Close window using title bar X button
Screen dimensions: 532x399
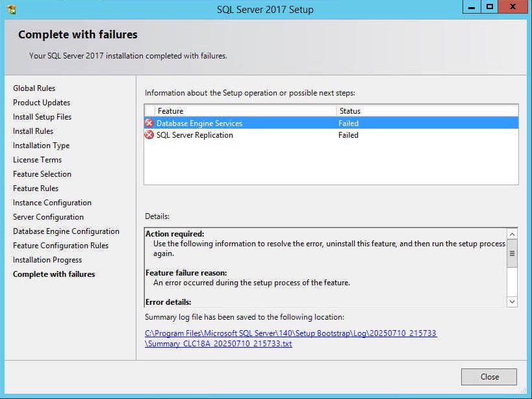click(x=513, y=6)
